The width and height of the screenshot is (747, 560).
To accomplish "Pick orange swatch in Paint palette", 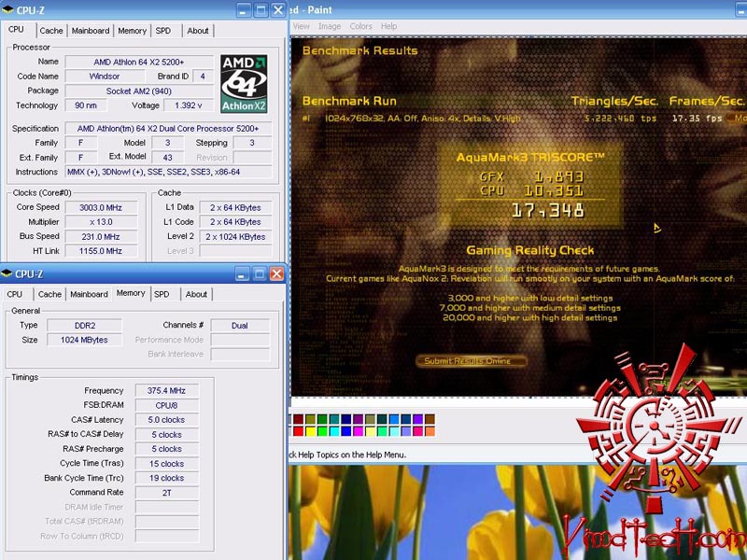I will [430, 431].
